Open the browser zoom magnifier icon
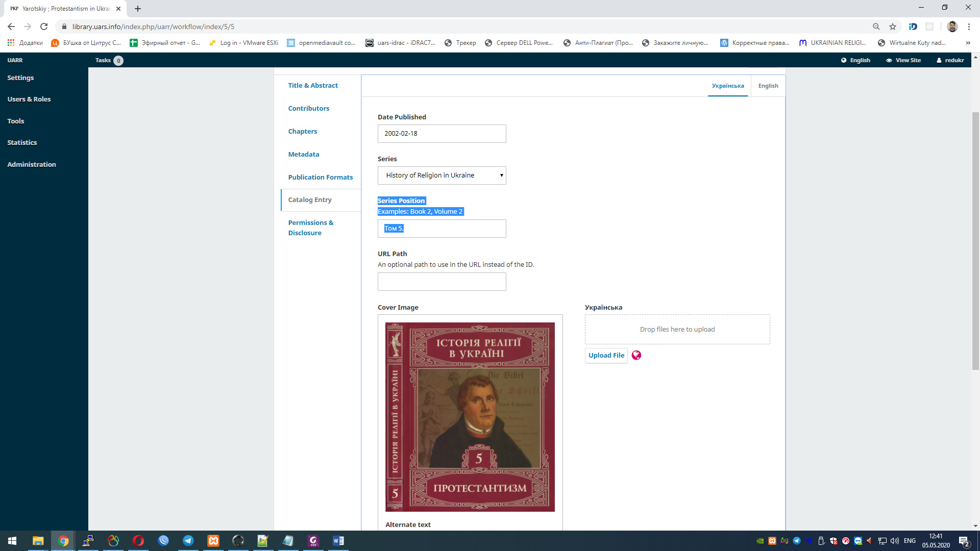 (876, 27)
